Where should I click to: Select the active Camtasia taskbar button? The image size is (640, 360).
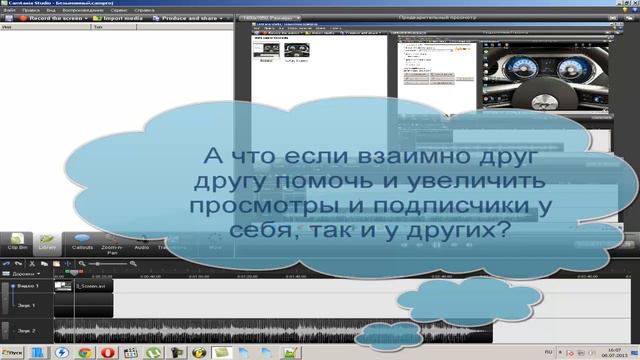click(222, 352)
